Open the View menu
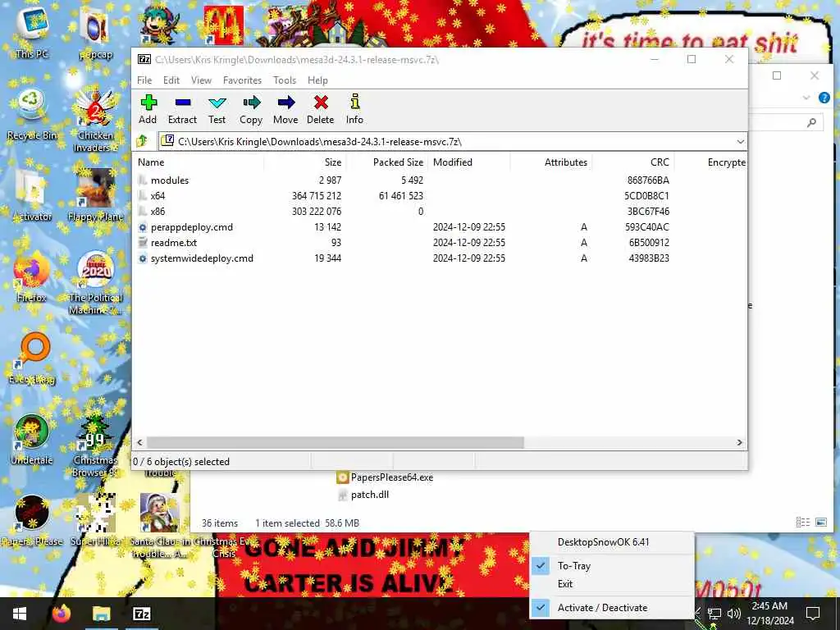Image resolution: width=840 pixels, height=630 pixels. click(x=201, y=80)
